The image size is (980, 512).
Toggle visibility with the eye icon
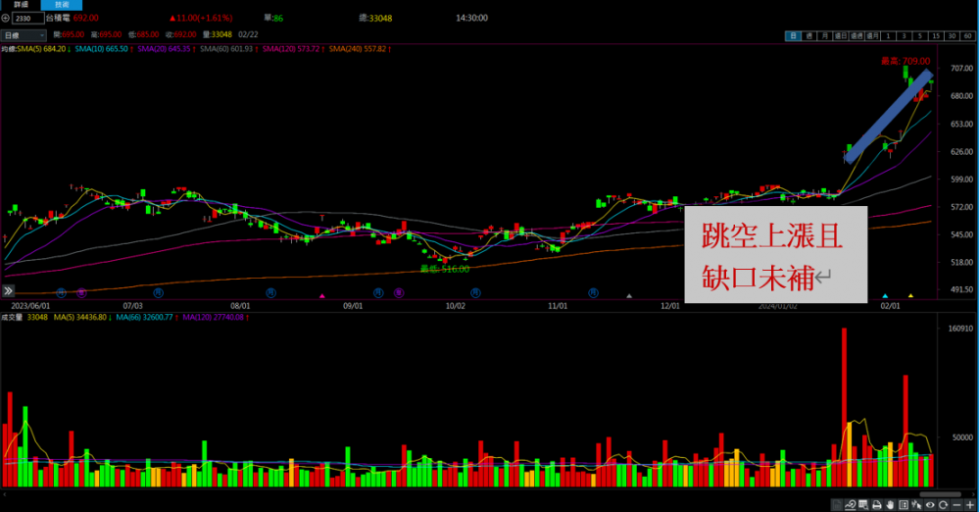[x=929, y=504]
